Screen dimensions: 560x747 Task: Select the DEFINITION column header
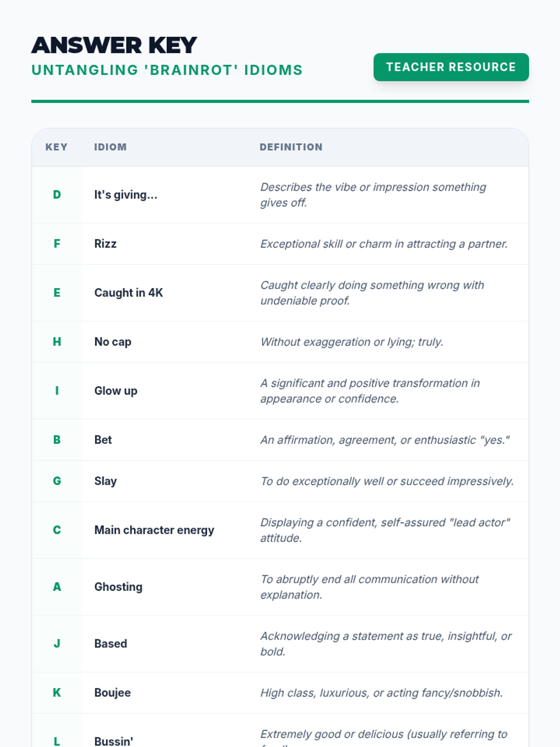point(291,147)
